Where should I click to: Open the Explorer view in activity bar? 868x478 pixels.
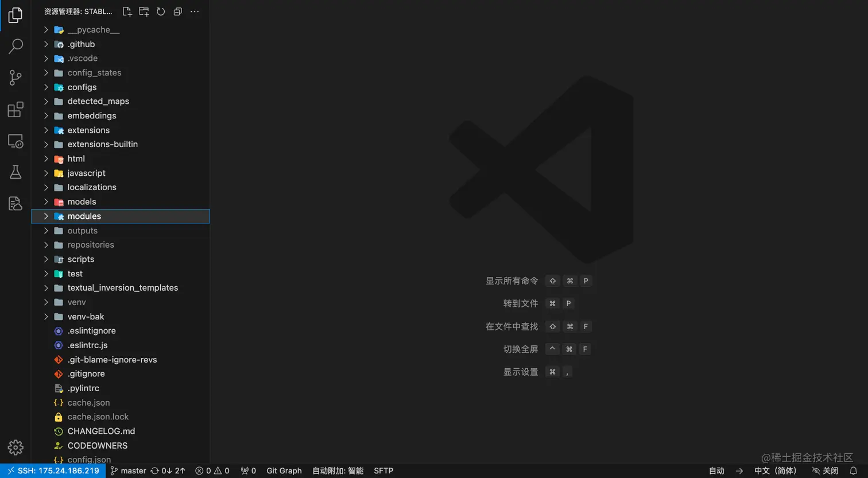point(15,15)
